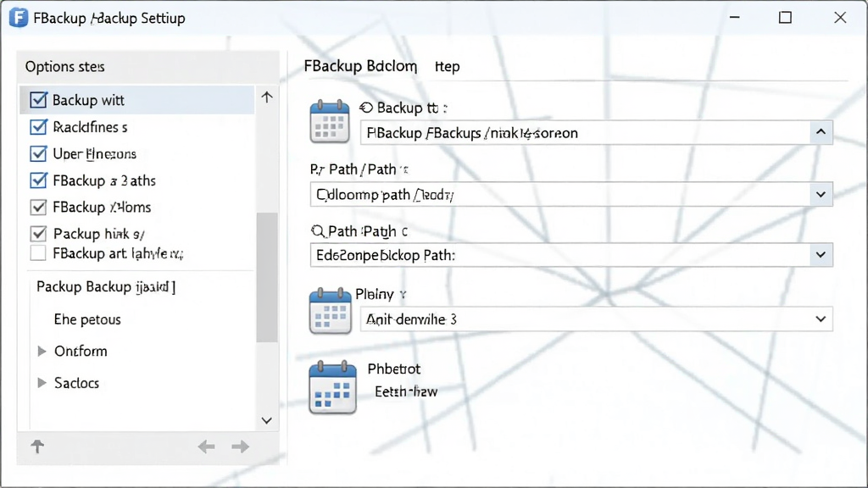The height and width of the screenshot is (488, 868).
Task: Click the FBackup app logo in title bar
Action: [x=19, y=18]
